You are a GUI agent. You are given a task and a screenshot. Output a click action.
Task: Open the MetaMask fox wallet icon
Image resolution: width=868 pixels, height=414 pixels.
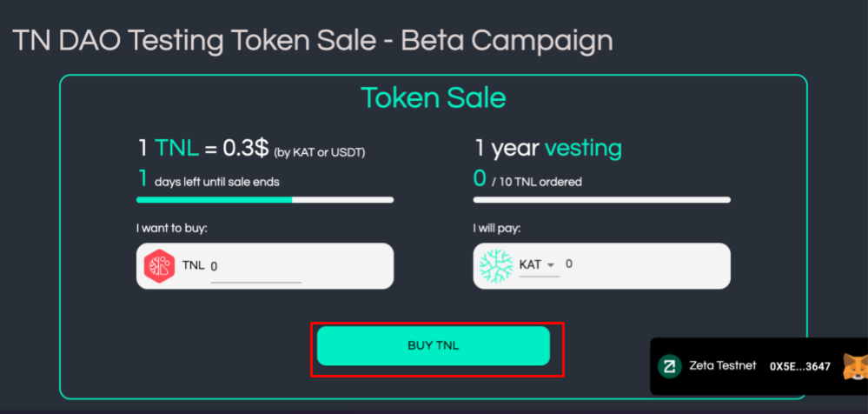point(853,366)
